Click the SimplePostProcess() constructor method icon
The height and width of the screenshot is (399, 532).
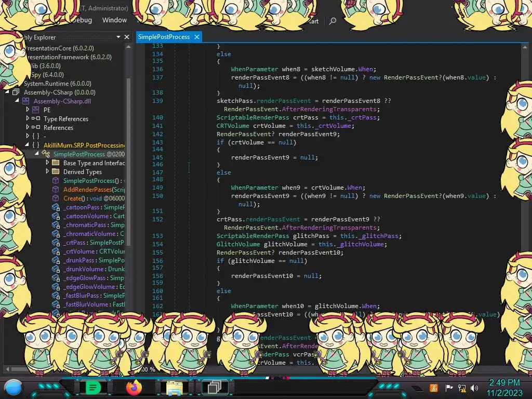pos(56,180)
